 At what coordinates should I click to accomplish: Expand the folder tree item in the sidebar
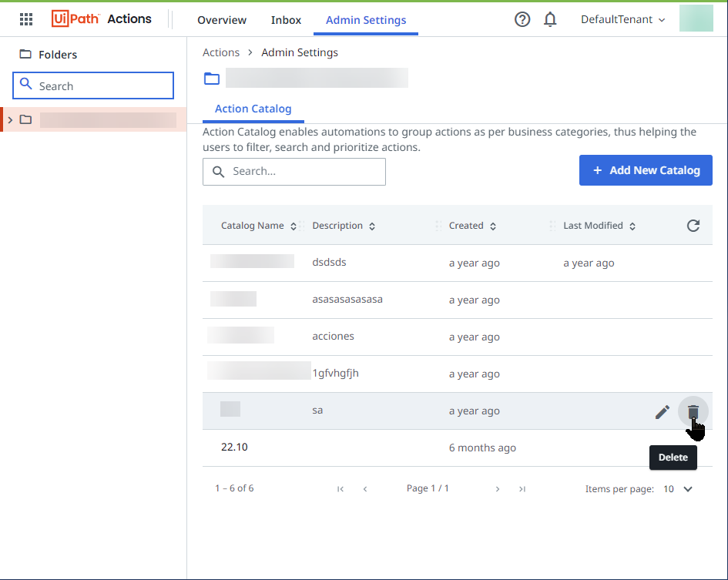pyautogui.click(x=10, y=119)
